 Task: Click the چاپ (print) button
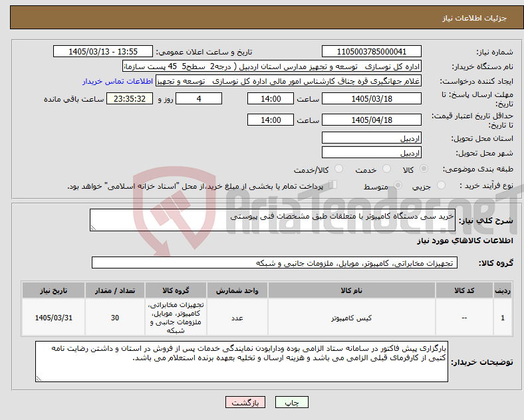pyautogui.click(x=291, y=402)
